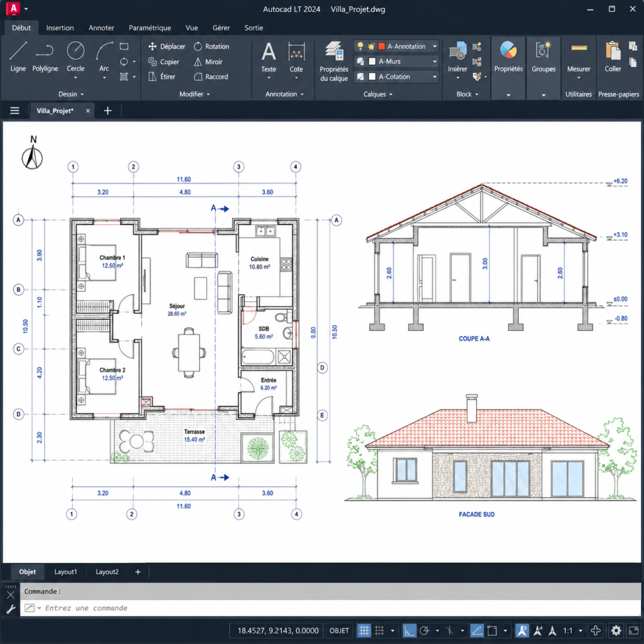644x644 pixels.
Task: Select the Rotation tool
Action: coord(211,47)
